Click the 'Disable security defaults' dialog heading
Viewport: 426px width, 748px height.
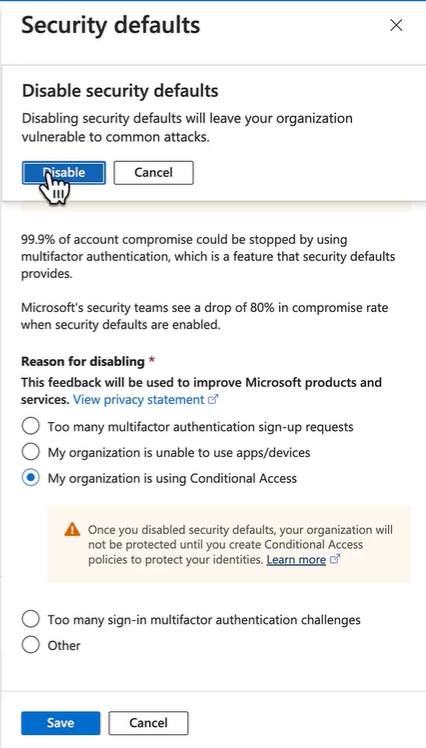pos(120,91)
